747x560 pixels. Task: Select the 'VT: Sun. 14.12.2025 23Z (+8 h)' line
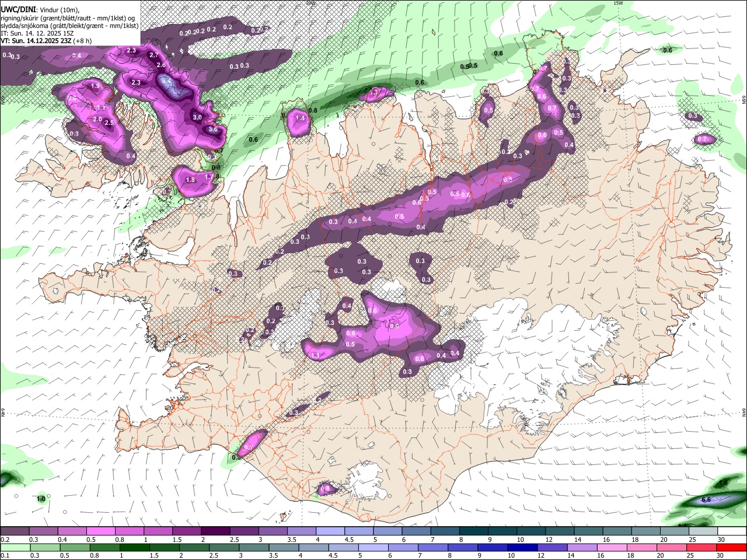coord(46,41)
